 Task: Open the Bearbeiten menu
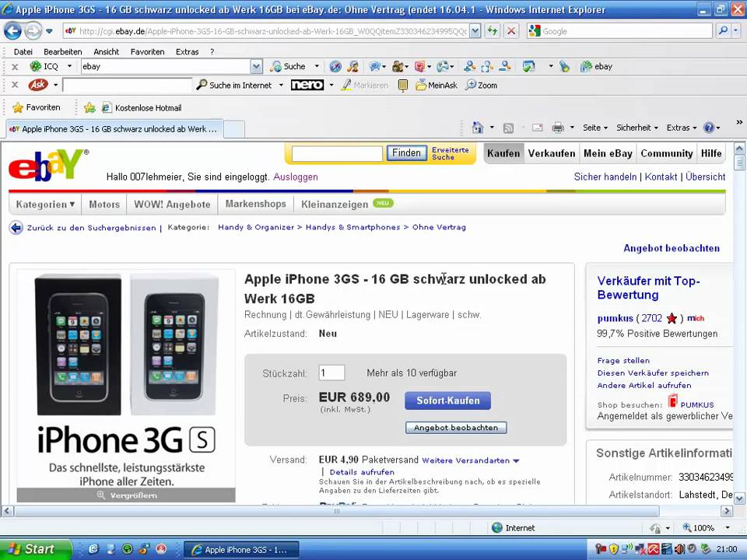click(x=62, y=51)
